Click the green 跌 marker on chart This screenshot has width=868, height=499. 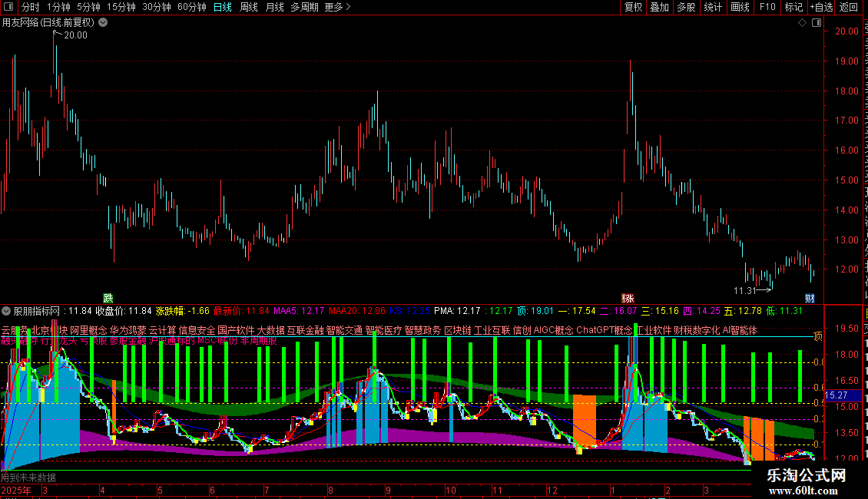(x=108, y=299)
